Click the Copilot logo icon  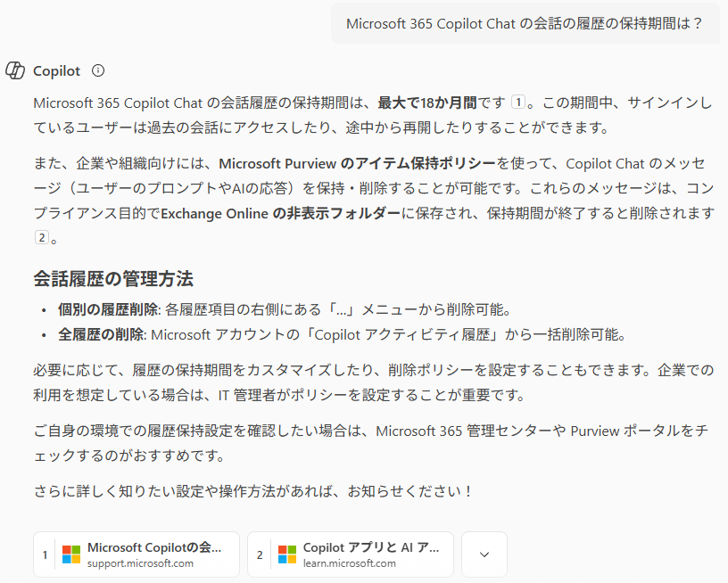pyautogui.click(x=15, y=71)
